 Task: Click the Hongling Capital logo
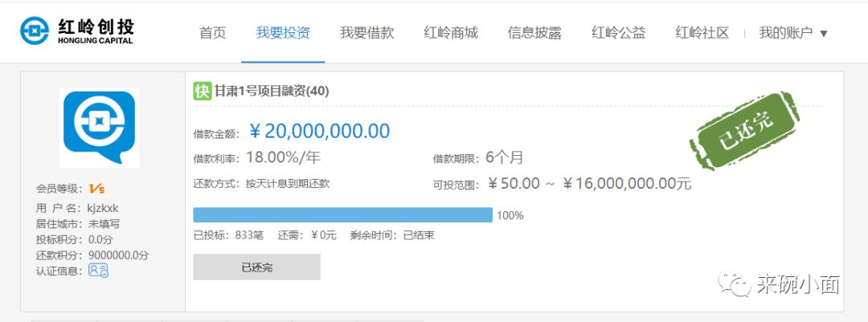click(77, 31)
